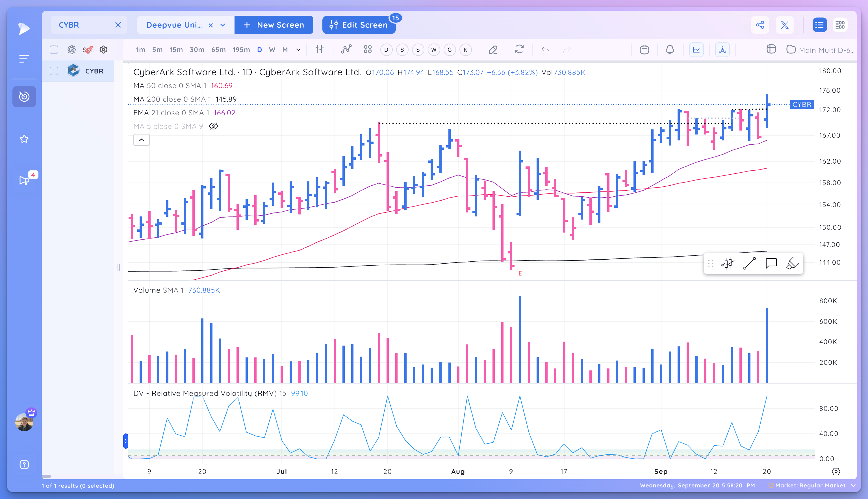This screenshot has height=499, width=868.
Task: Select the comment annotation tool
Action: point(771,263)
